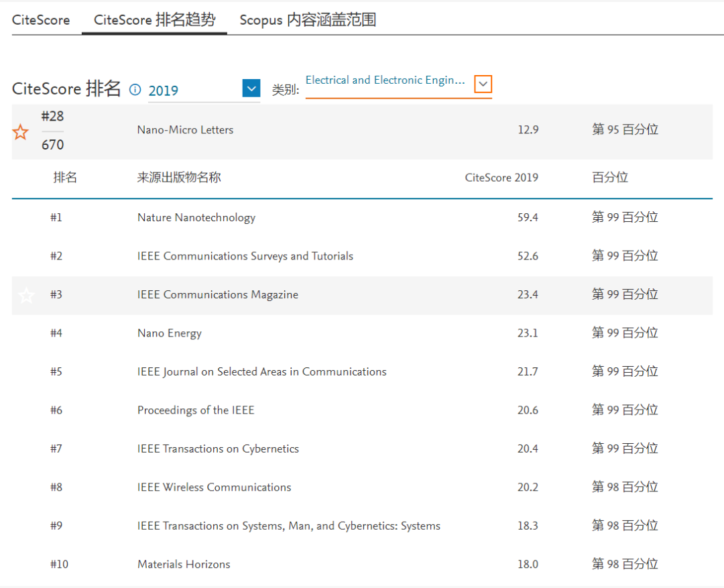Screen dimensions: 724x588
Task: Click the 21.7 score value
Action: coord(528,372)
